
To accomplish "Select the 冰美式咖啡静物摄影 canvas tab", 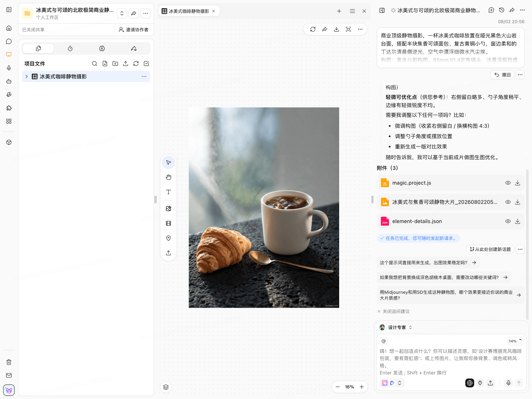I will click(x=189, y=11).
